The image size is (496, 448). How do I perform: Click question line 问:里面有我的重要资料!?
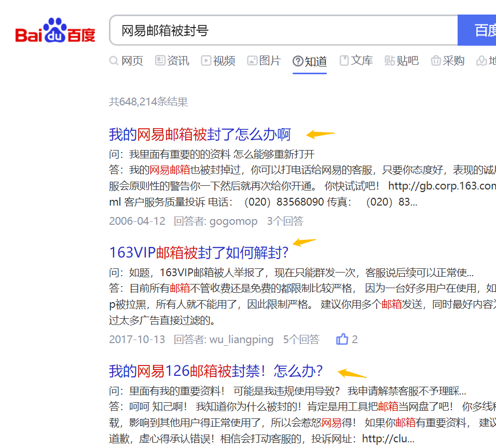tap(287, 391)
